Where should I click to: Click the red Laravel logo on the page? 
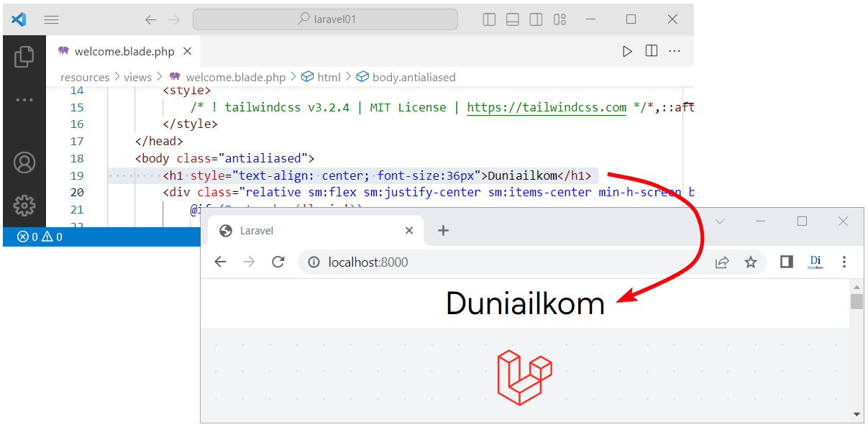click(x=525, y=377)
